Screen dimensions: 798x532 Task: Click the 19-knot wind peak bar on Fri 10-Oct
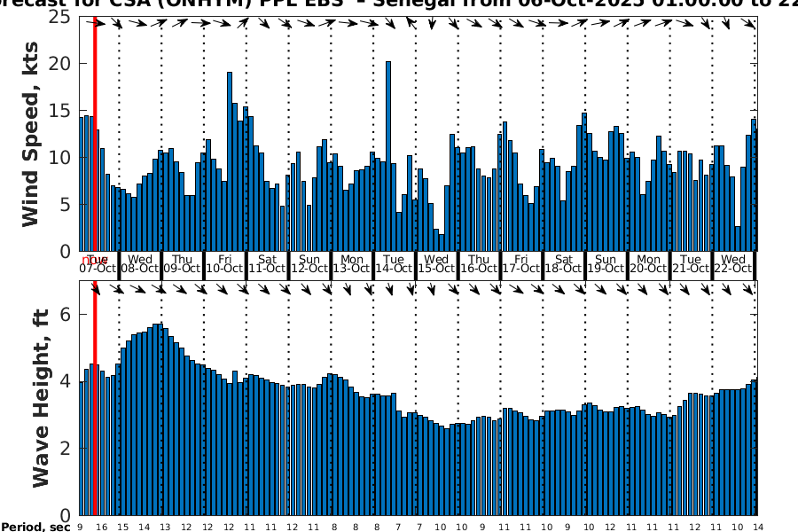pos(230,161)
